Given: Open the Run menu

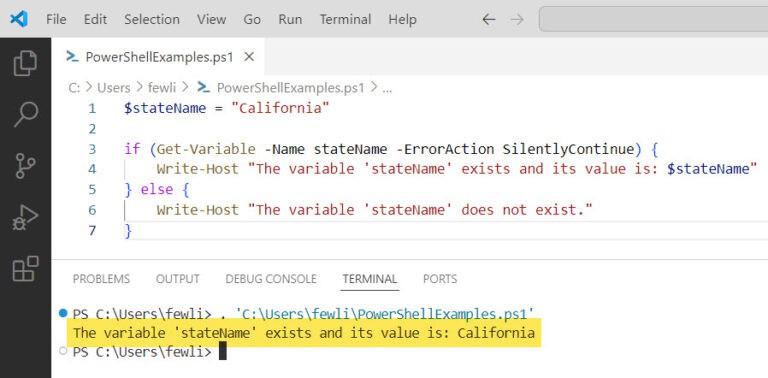Looking at the screenshot, I should 290,20.
